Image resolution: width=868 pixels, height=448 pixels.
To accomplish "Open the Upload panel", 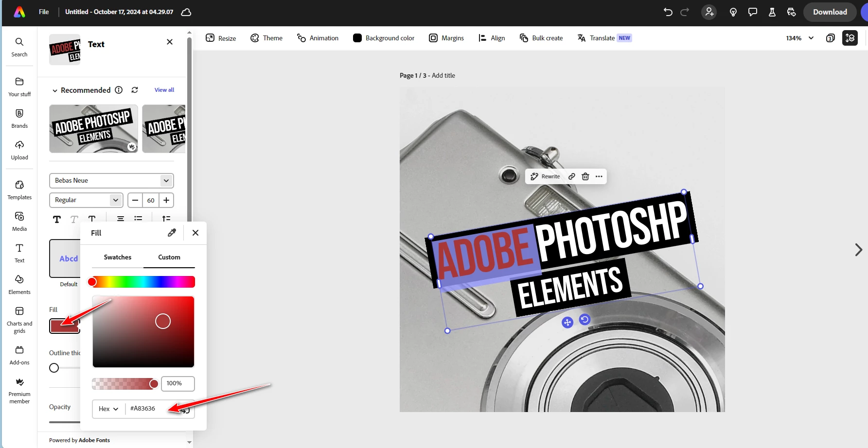I will 19,150.
